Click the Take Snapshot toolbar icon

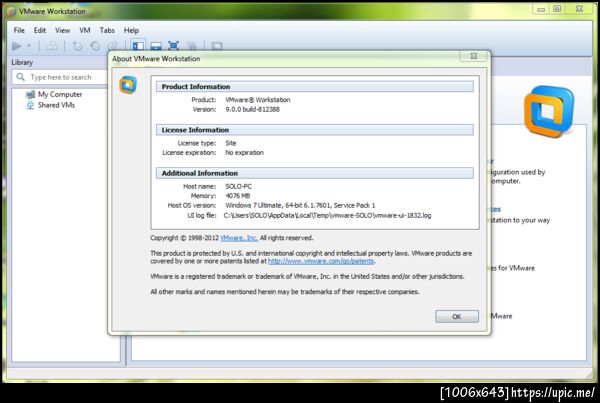(78, 46)
